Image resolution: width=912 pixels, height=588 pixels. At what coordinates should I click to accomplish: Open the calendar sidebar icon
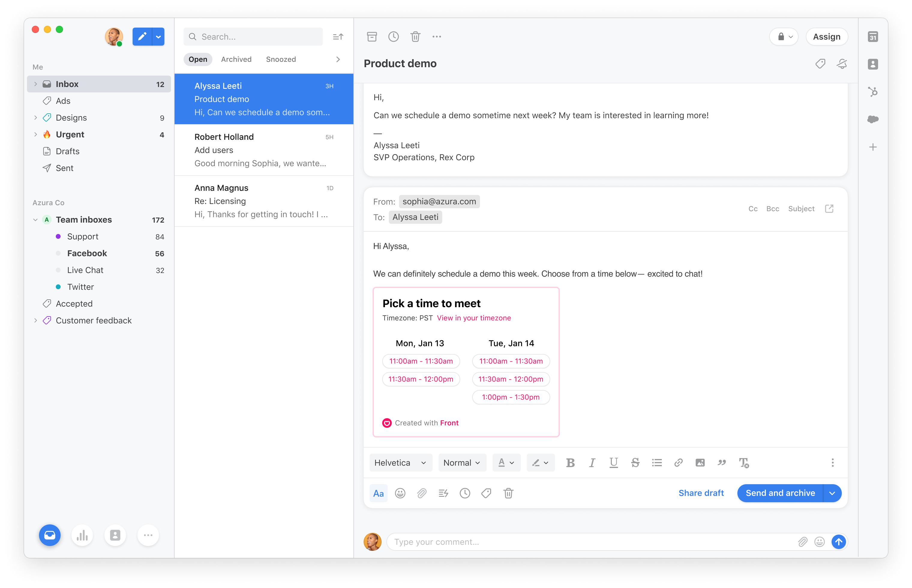[873, 37]
